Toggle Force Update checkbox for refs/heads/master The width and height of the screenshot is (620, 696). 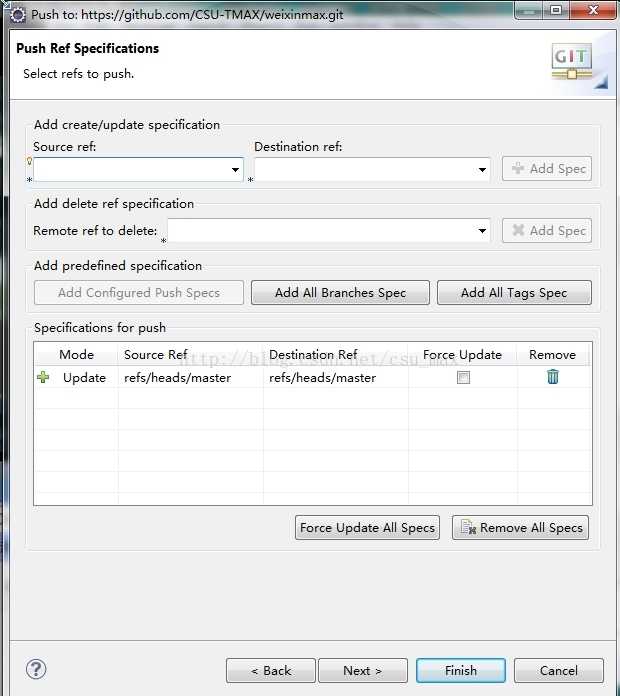463,378
